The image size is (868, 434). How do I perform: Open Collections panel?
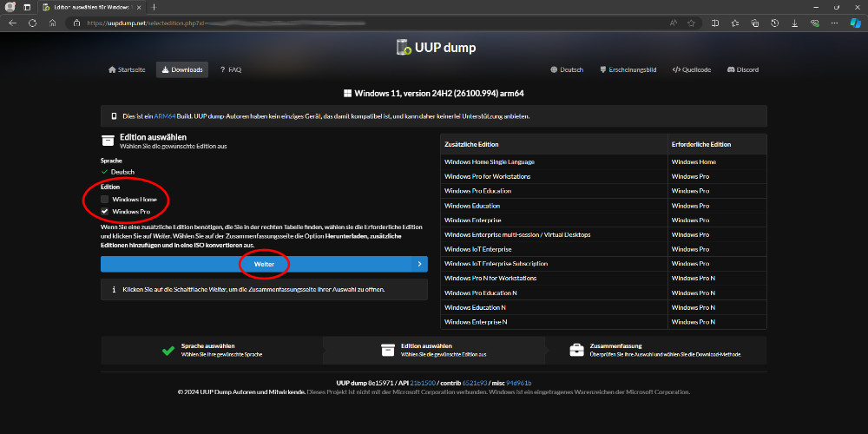coord(755,23)
